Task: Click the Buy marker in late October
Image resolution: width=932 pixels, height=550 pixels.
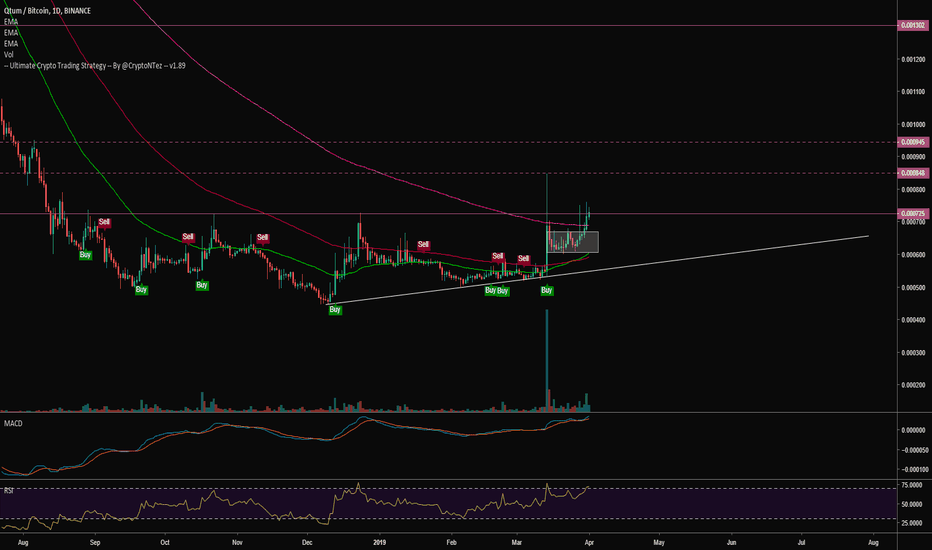Action: tap(202, 285)
